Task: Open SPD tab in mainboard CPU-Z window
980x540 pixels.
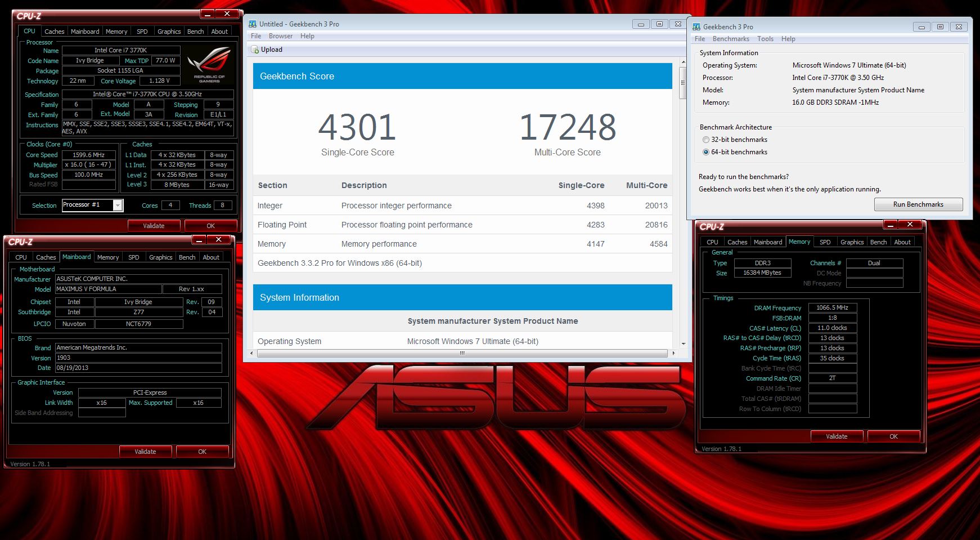Action: click(134, 257)
